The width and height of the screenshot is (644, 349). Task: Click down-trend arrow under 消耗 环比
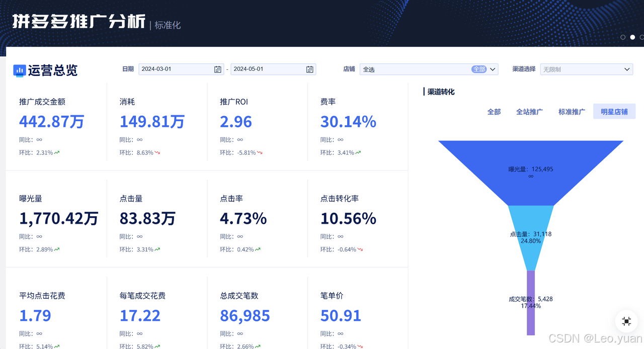(x=157, y=152)
